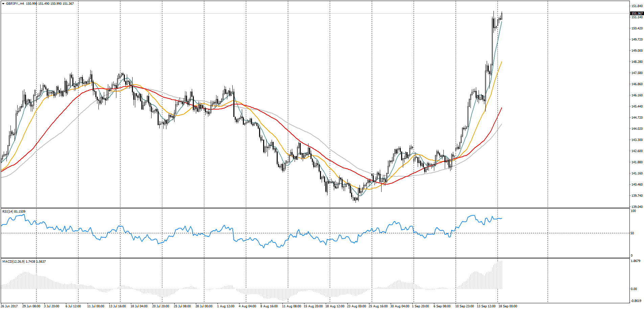Click the 23 Aug 00:00 time label
Screen dimensions: 644x310
tap(356, 306)
